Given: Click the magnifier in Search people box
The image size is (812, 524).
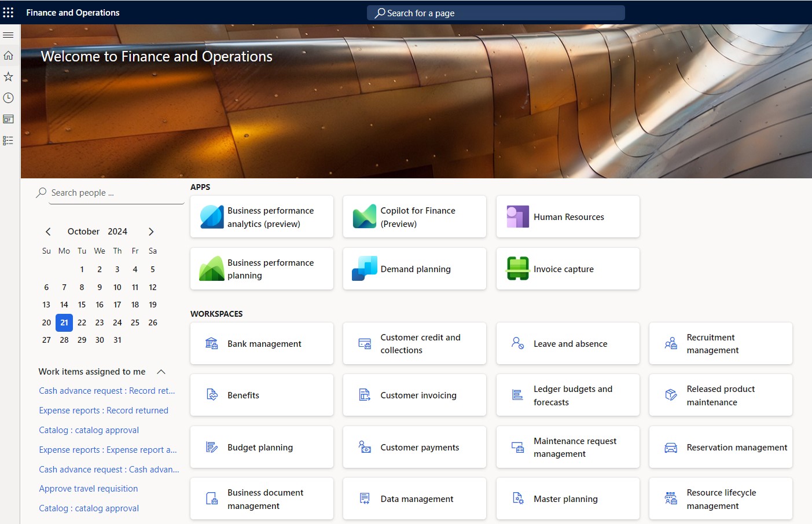Looking at the screenshot, I should coord(41,192).
